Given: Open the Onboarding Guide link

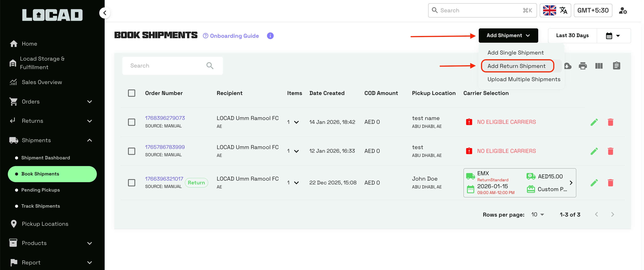Looking at the screenshot, I should coord(231,36).
